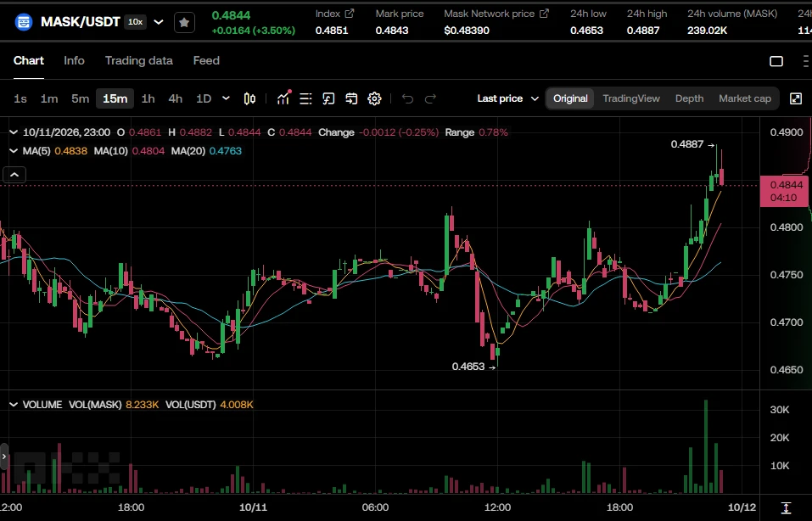Viewport: 812px width, 521px height.
Task: Click the price axis auto-fit icon
Action: (x=786, y=507)
